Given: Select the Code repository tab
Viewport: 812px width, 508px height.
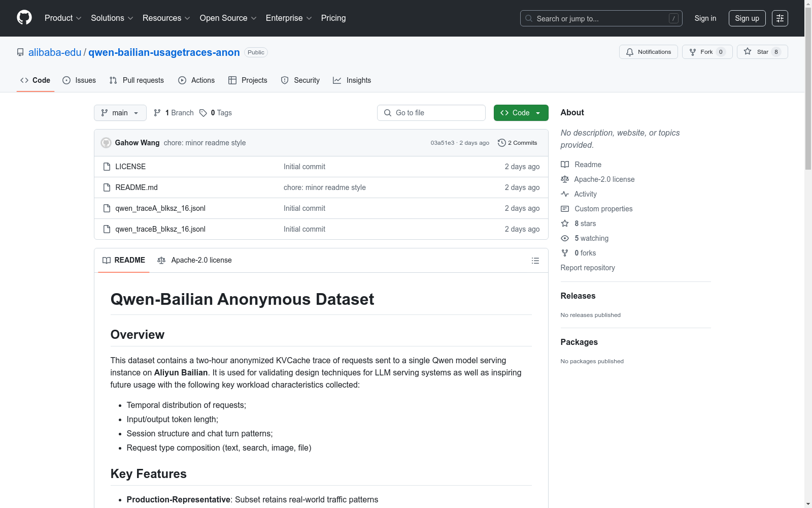Looking at the screenshot, I should 36,80.
